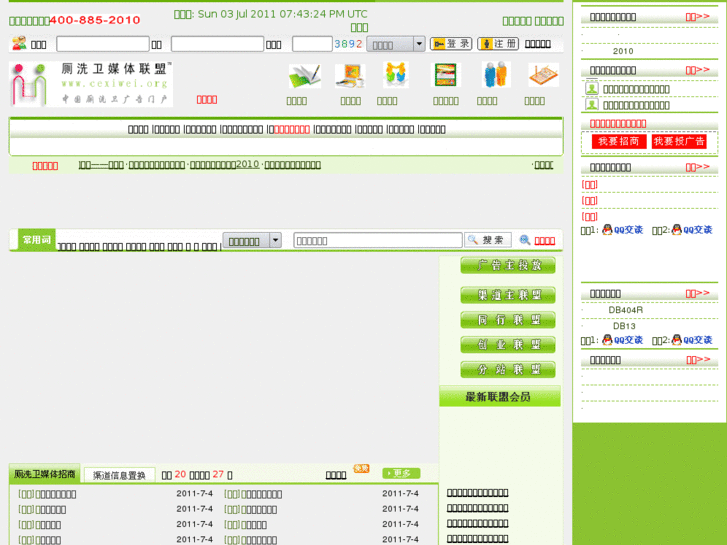Click the DB13 product entry
Image resolution: width=727 pixels, height=545 pixels.
point(624,326)
